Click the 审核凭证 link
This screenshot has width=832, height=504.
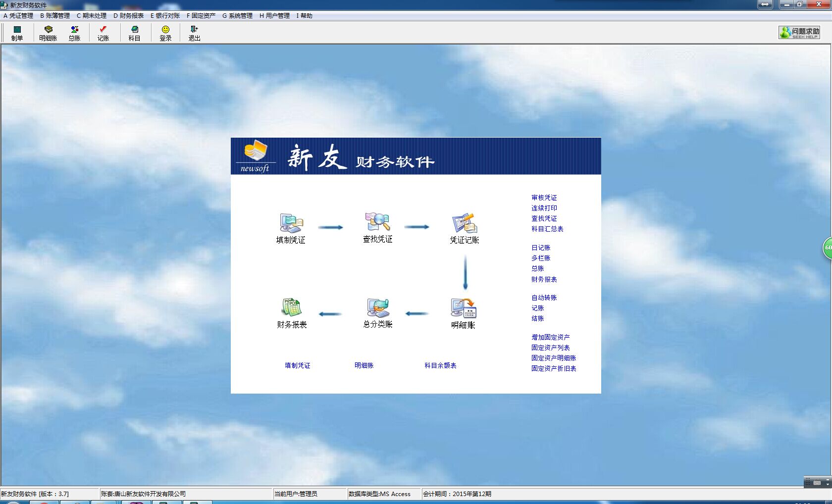click(544, 198)
